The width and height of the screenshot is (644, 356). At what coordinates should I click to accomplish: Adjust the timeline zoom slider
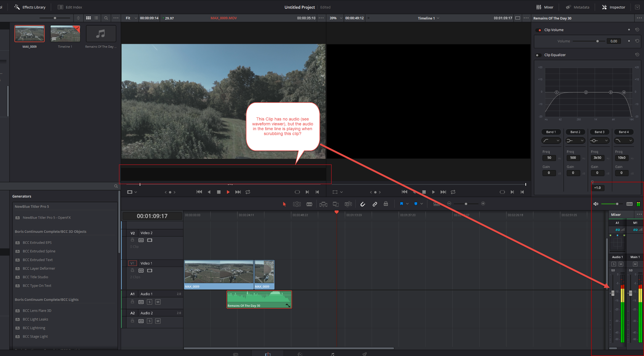point(466,204)
